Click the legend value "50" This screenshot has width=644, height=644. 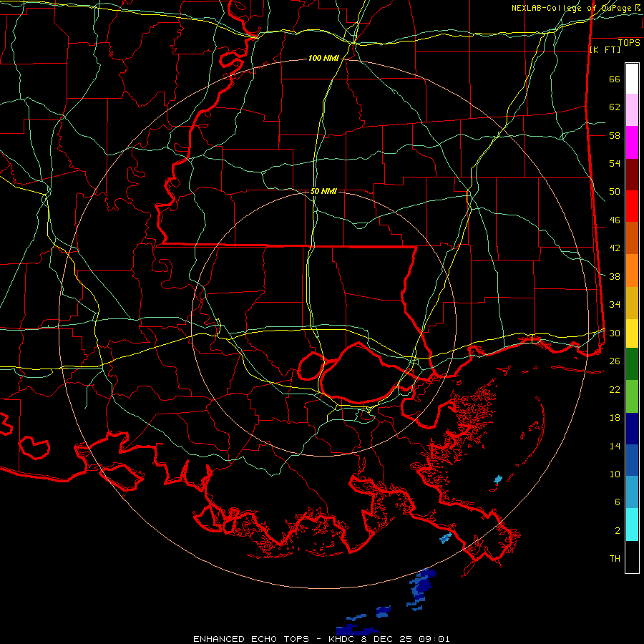coord(615,192)
